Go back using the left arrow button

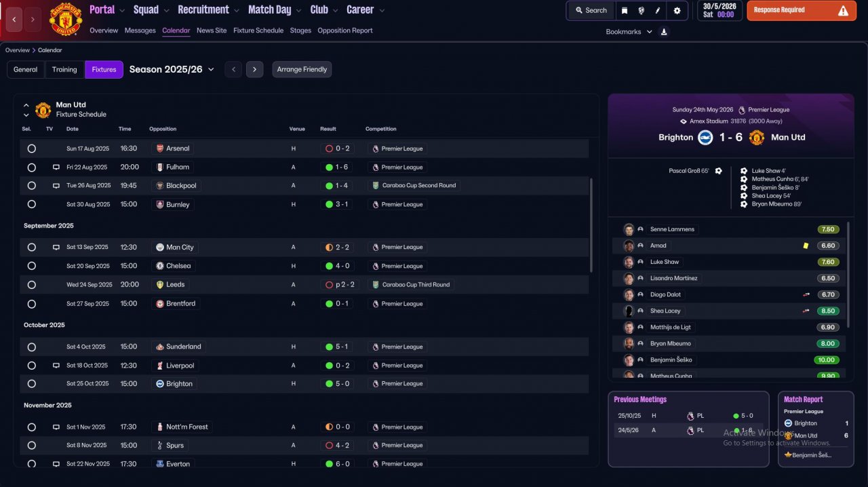(x=15, y=20)
